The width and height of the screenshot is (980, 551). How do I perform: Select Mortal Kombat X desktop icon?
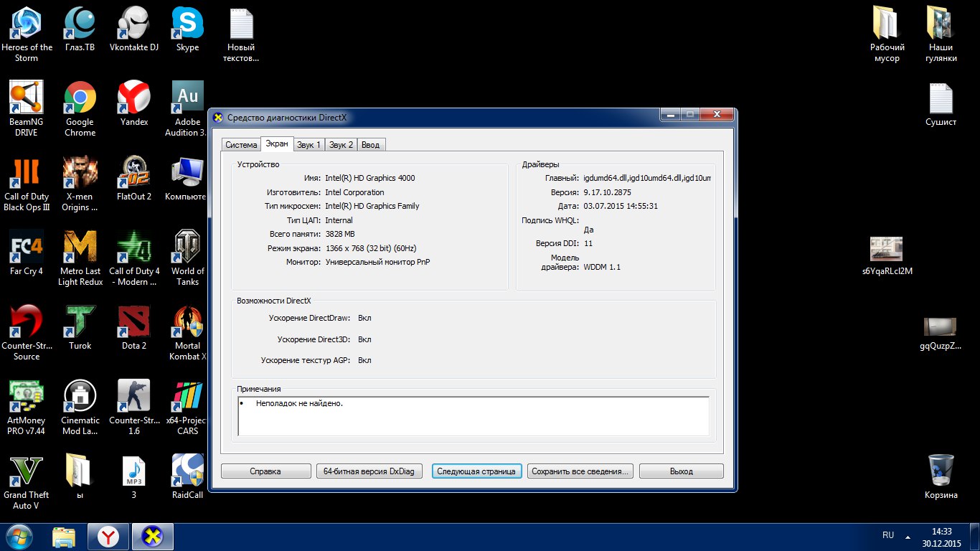pos(187,333)
